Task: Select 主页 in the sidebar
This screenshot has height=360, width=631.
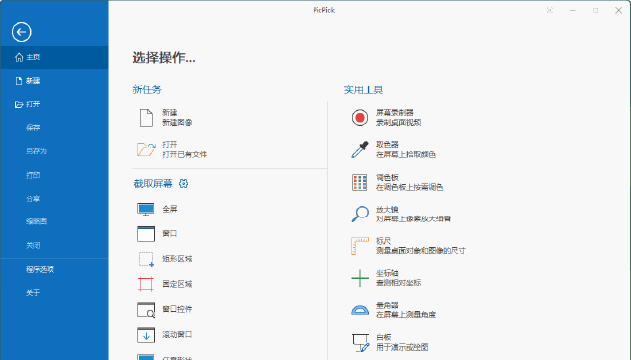Action: pos(54,57)
